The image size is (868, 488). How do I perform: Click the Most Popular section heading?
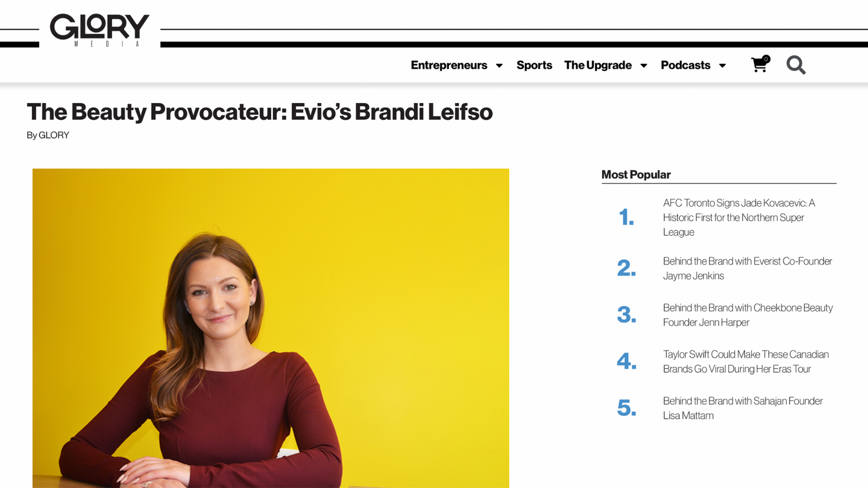636,175
